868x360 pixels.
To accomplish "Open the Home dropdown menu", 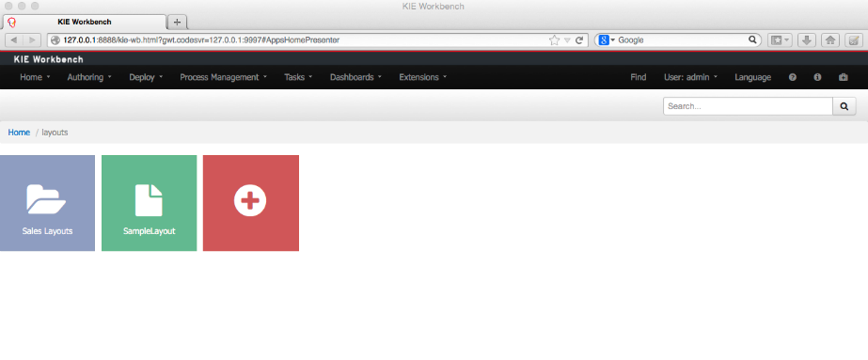I will point(35,77).
